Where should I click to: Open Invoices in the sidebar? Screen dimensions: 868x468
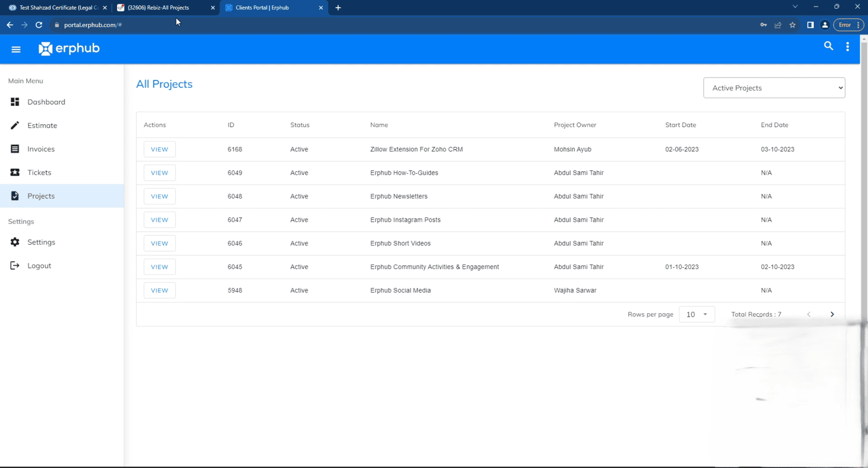(x=41, y=149)
